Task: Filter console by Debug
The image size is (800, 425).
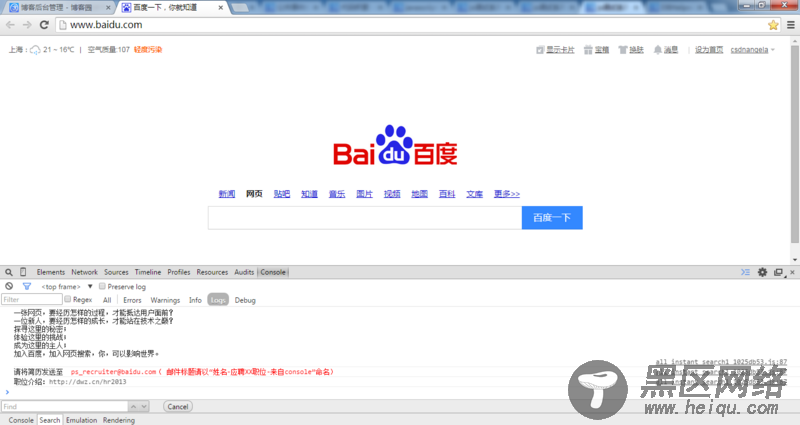Action: point(245,300)
